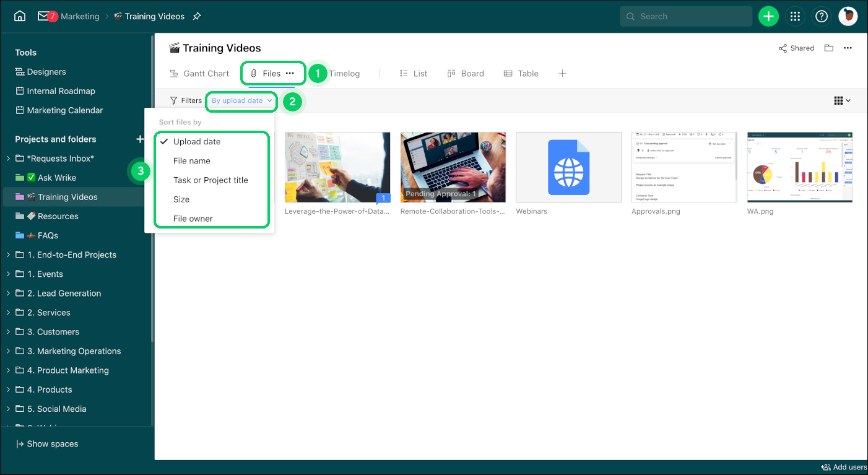This screenshot has height=475, width=868.
Task: Click the pin icon next to Training Videos breadcrumb
Action: pos(197,17)
